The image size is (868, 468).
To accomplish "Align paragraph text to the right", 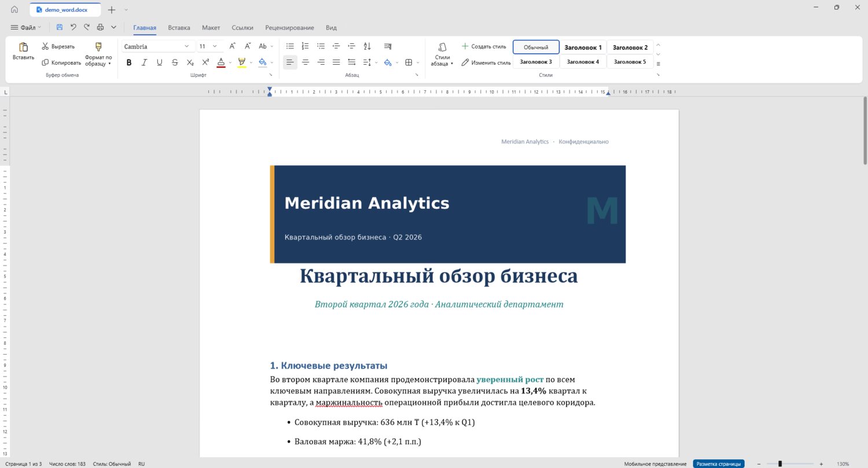I will point(321,62).
